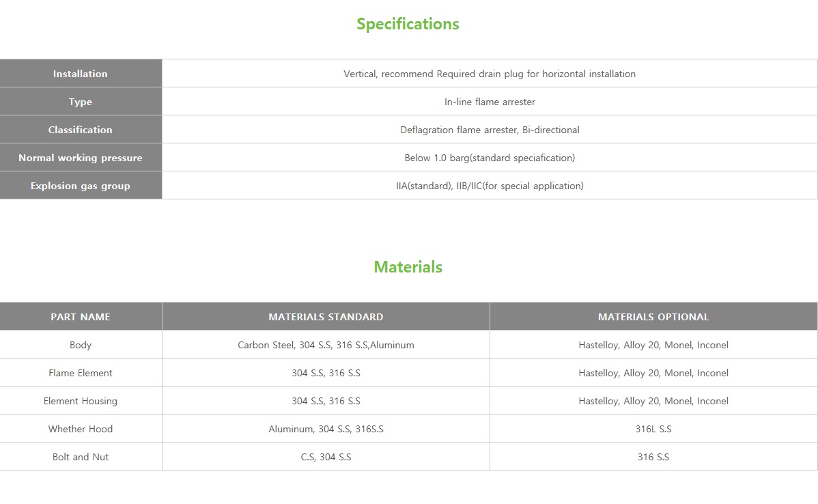818x504 pixels.
Task: Select the Body part name cell
Action: click(81, 345)
